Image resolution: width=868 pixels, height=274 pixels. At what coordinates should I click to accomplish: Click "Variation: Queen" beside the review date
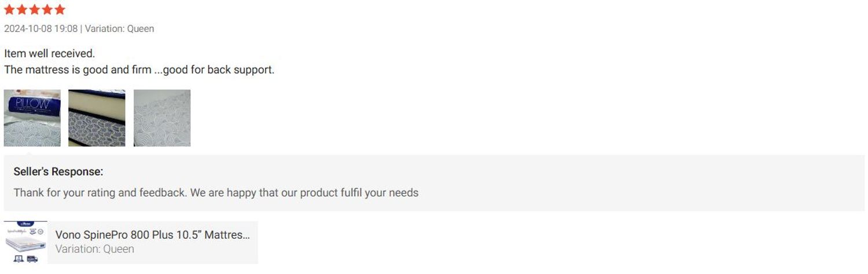coord(120,28)
